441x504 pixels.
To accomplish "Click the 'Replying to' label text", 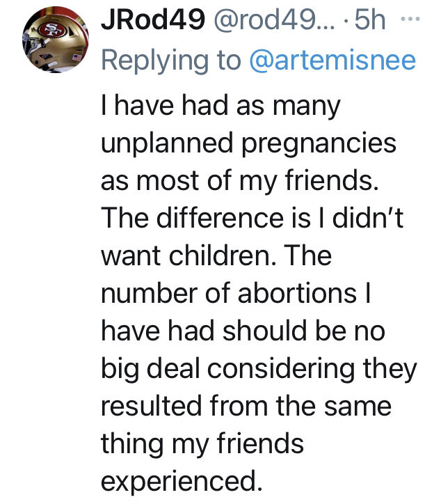I will (173, 61).
